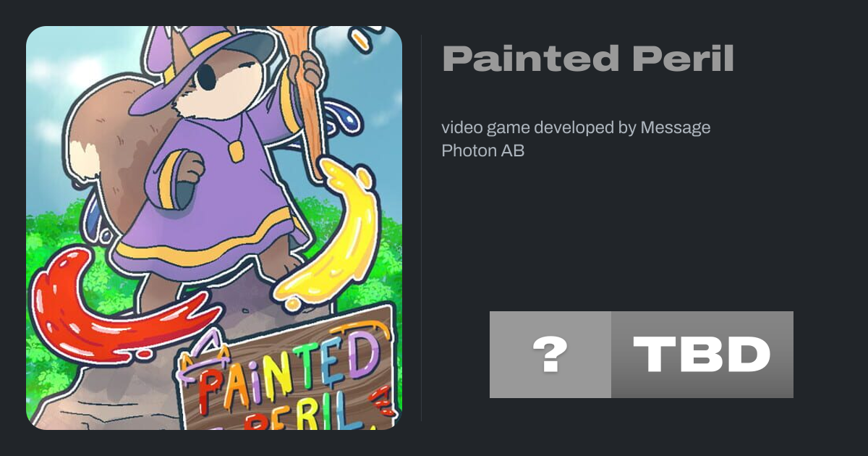Click the word Message in description
868x456 pixels.
[676, 128]
